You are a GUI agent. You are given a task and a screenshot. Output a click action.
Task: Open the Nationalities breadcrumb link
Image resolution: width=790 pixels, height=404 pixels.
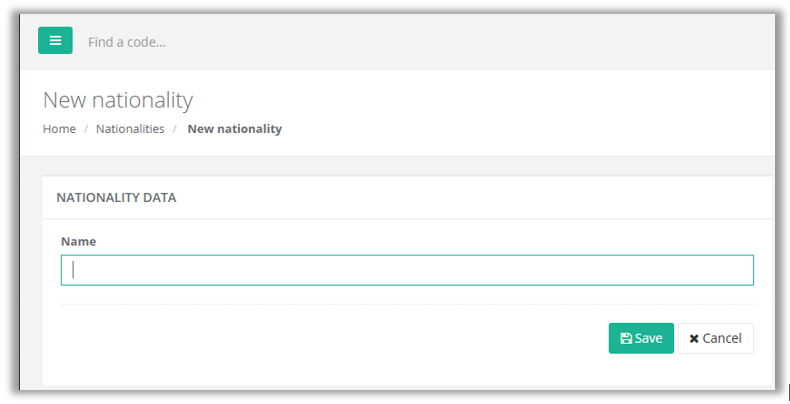pos(130,129)
